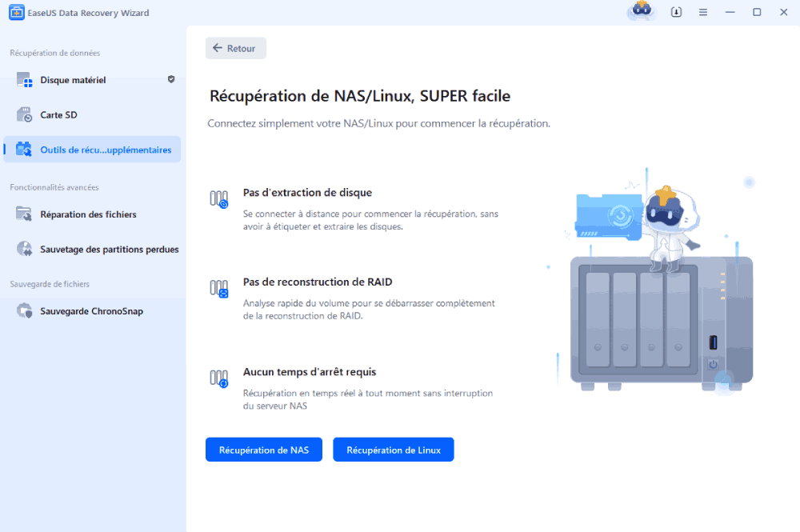
Task: Click the "Aucun temps d'arrêt requis" heading
Action: coord(309,372)
